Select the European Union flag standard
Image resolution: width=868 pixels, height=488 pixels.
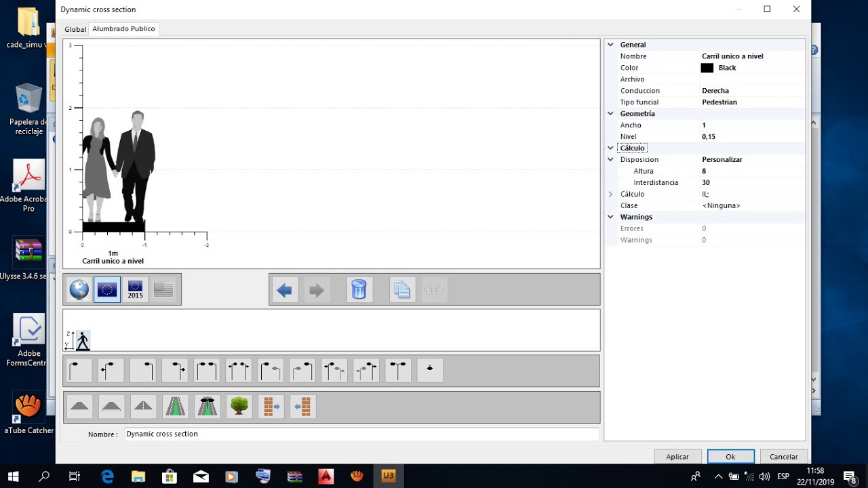click(107, 290)
